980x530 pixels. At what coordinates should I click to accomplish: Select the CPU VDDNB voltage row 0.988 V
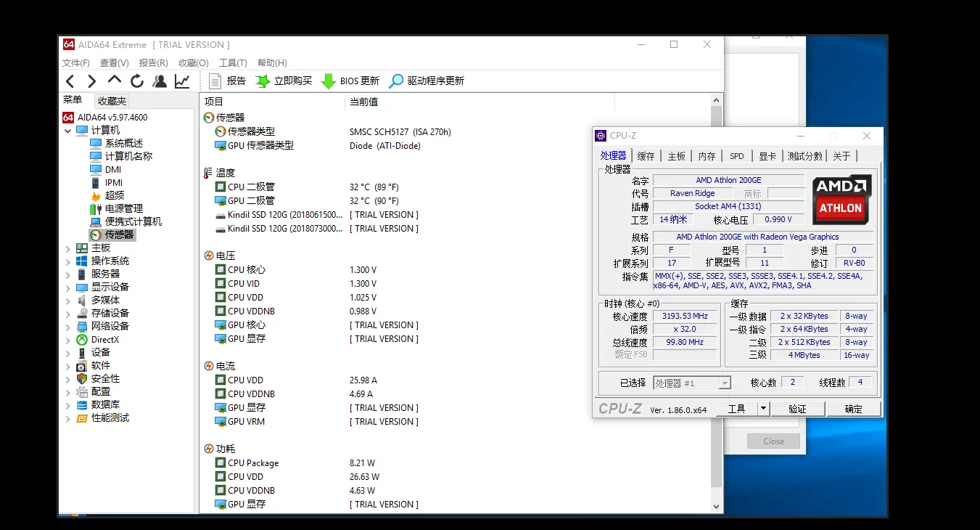455,311
